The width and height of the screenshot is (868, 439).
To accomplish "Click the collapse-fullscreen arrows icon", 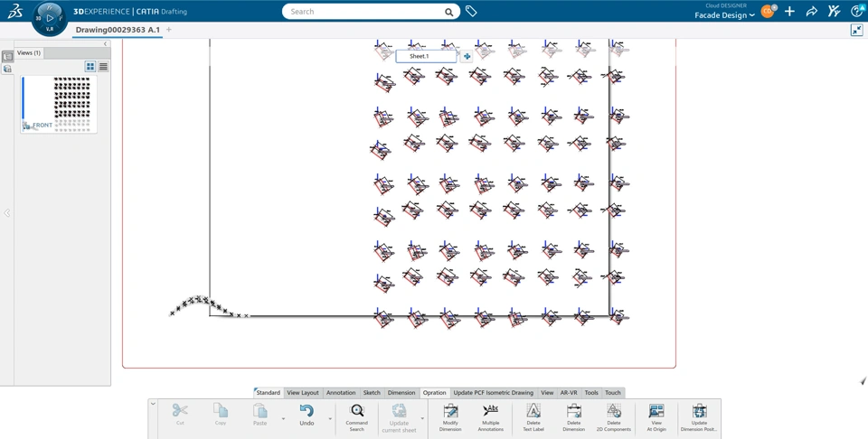I will tap(857, 31).
